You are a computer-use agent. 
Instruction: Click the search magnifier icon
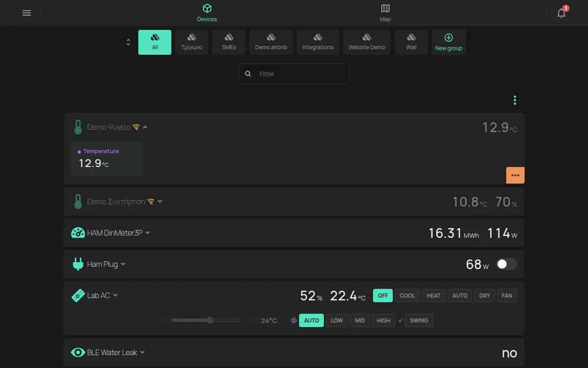point(248,74)
